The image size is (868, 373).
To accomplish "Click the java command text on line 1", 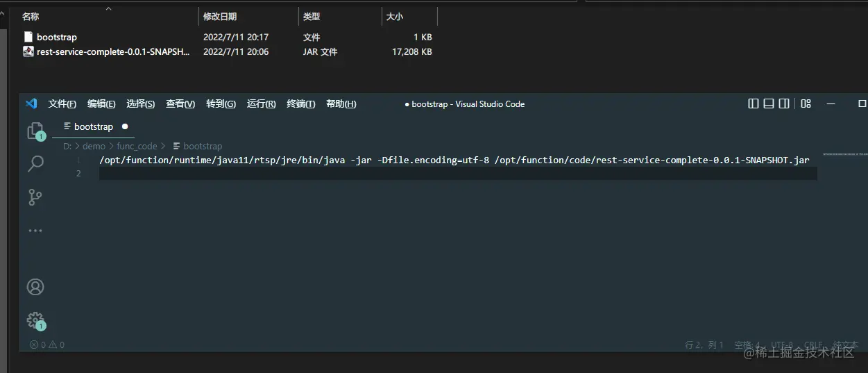I will pyautogui.click(x=454, y=160).
